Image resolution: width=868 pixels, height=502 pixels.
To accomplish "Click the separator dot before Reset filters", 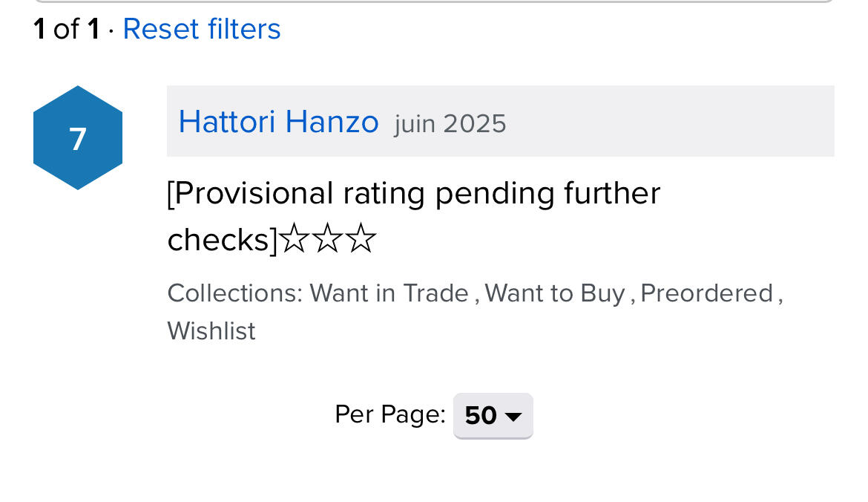I will click(111, 30).
